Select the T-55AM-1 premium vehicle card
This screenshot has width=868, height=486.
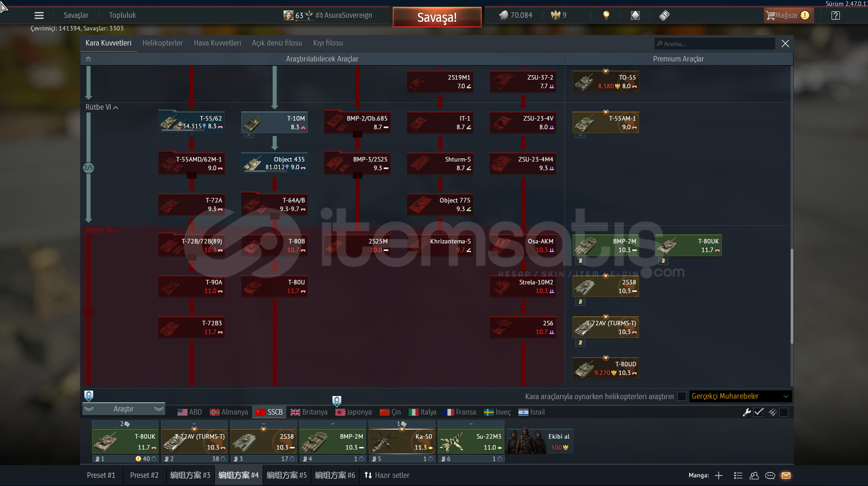tap(606, 122)
